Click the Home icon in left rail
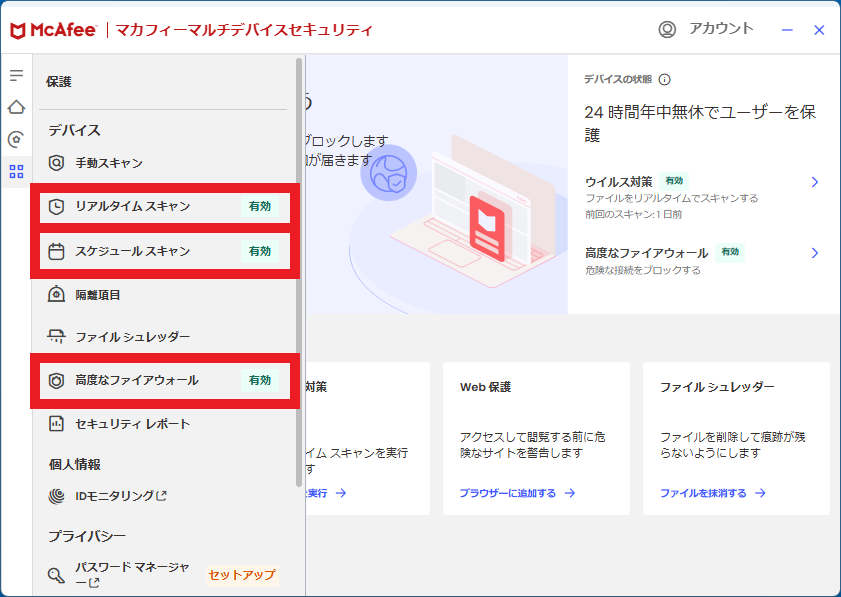This screenshot has height=597, width=841. click(x=16, y=107)
